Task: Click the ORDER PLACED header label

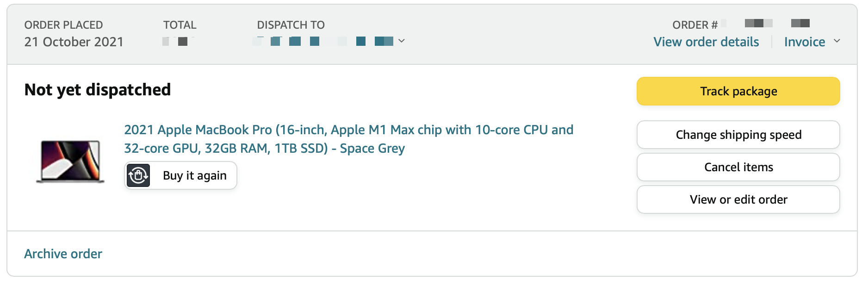Action: coord(63,25)
